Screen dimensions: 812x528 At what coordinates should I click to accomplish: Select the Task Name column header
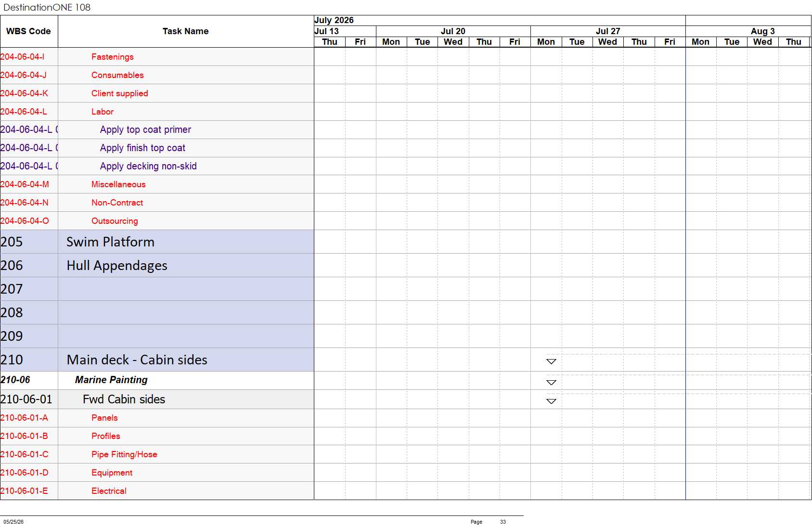point(185,31)
